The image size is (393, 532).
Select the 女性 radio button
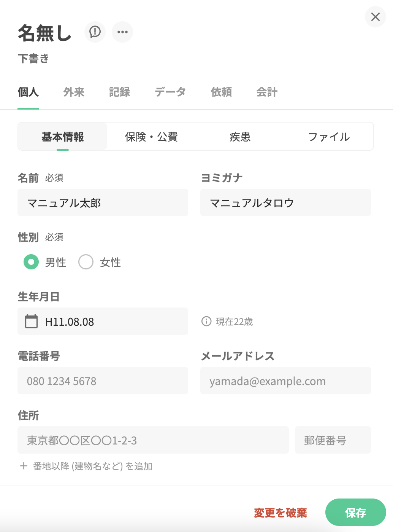(86, 262)
